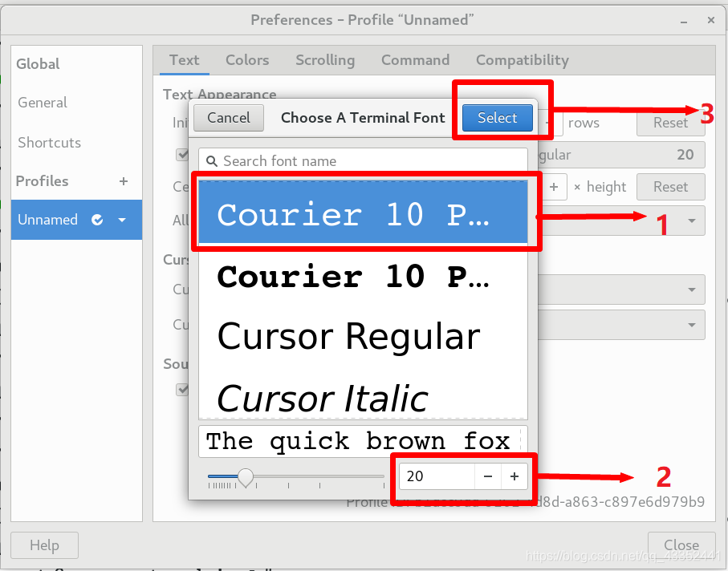Add a new profile with plus icon
Screen dimensions: 728x571
123,181
